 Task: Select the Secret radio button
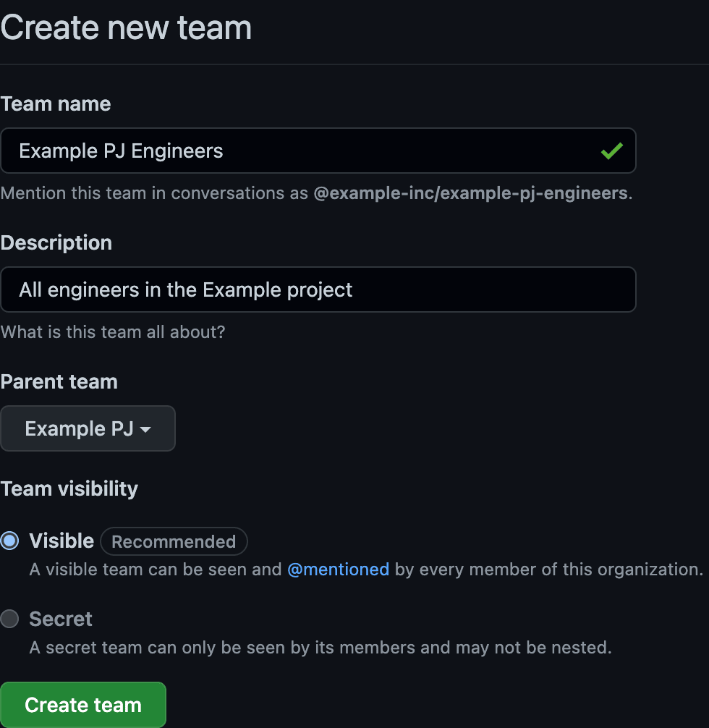10,619
